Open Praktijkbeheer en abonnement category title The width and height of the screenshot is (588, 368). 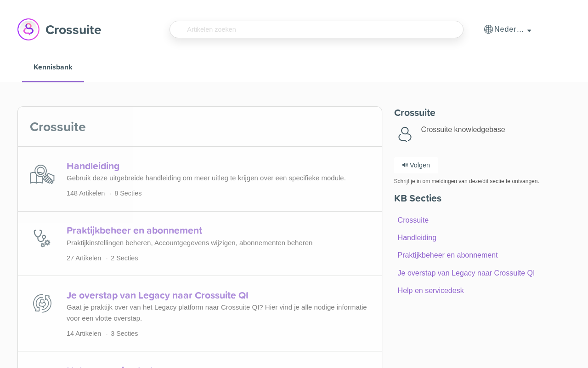tap(134, 230)
